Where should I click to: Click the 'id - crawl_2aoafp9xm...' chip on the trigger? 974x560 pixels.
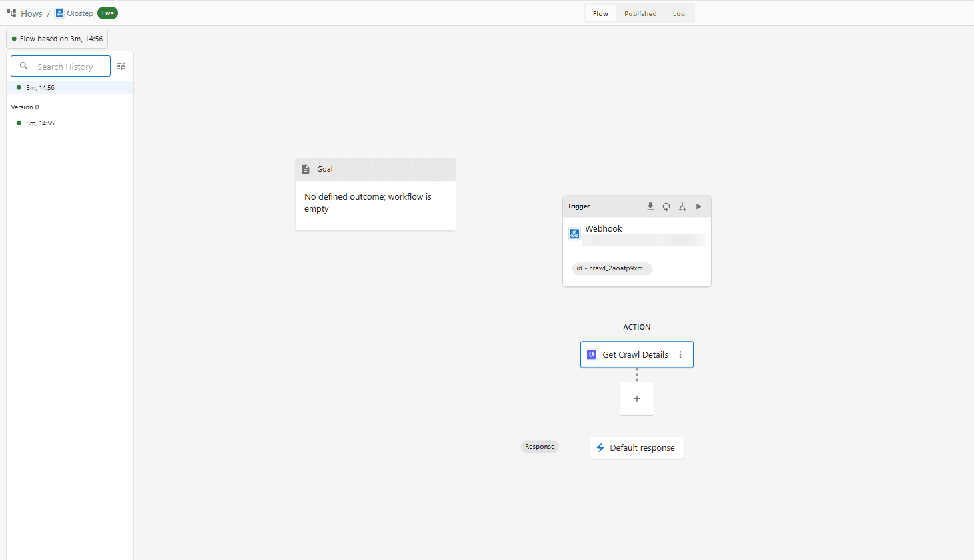(612, 268)
